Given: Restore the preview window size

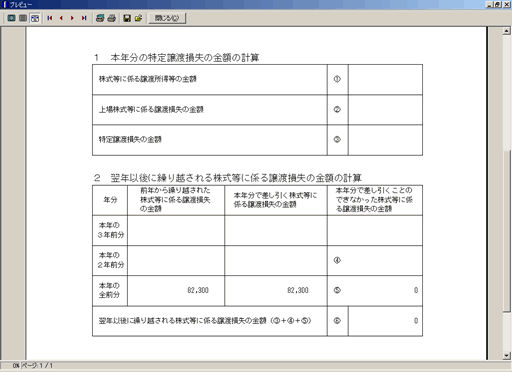Looking at the screenshot, I should 498,4.
